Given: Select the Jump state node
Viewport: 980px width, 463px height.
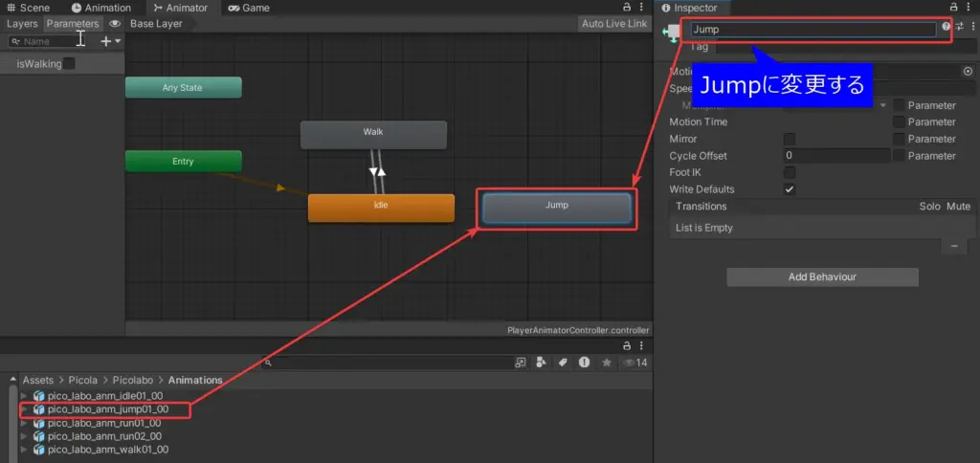Looking at the screenshot, I should (x=557, y=209).
